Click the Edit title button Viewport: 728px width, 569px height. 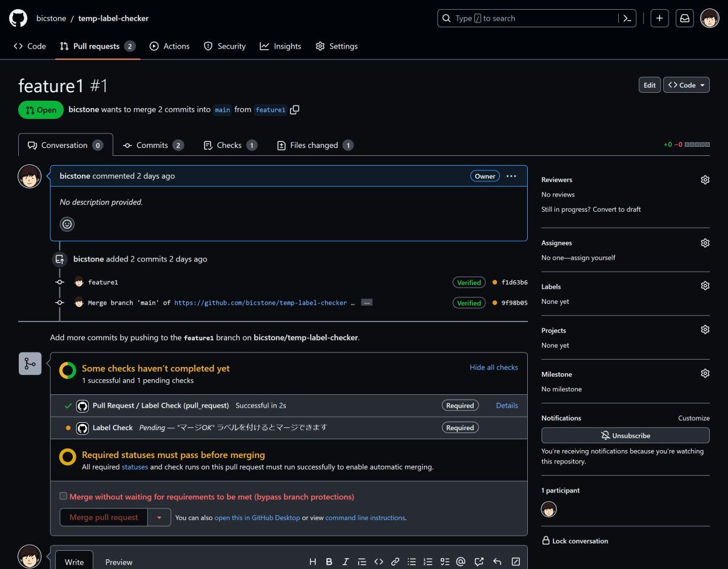(x=650, y=85)
